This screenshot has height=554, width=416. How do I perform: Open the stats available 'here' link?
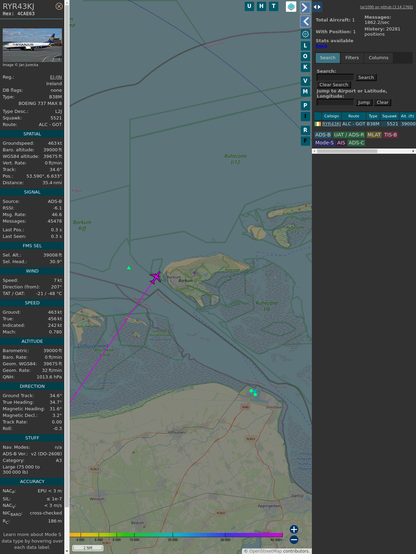[321, 46]
